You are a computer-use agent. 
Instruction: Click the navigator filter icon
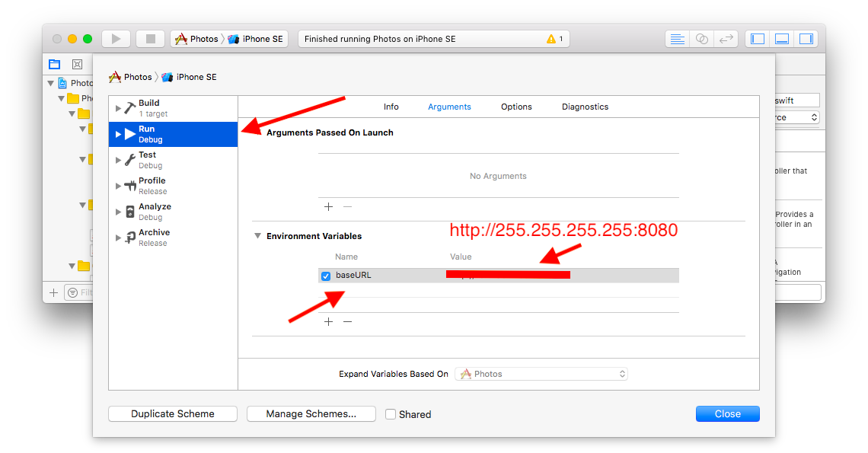tap(72, 292)
